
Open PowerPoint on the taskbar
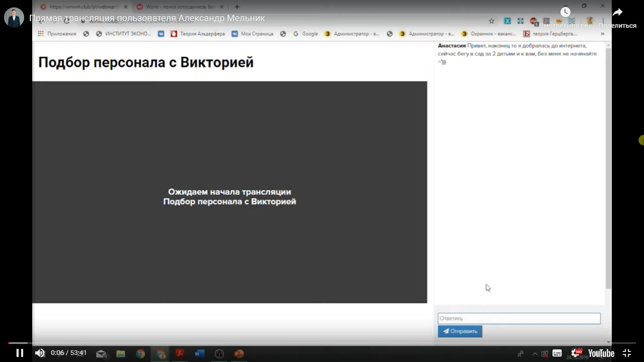pos(239,354)
